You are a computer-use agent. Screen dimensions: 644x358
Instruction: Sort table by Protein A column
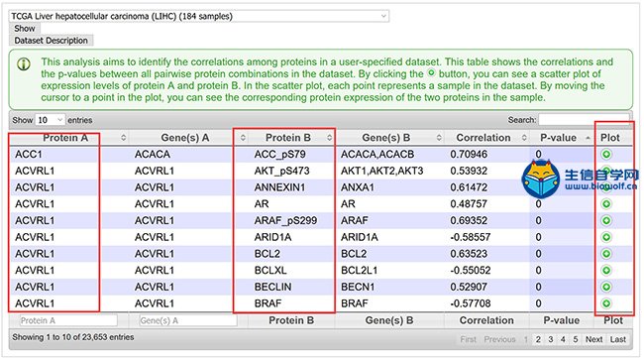tap(67, 138)
